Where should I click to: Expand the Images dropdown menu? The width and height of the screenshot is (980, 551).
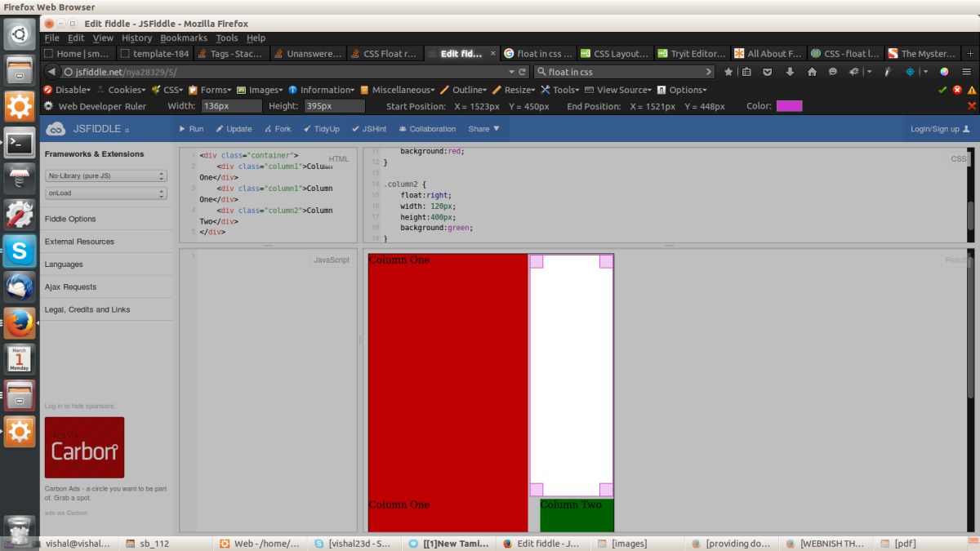[x=261, y=90]
